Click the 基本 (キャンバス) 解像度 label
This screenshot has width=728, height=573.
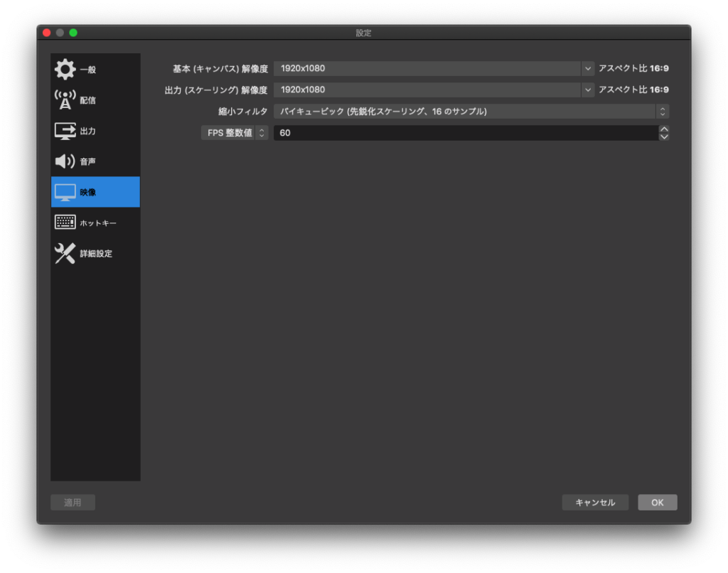(x=220, y=69)
